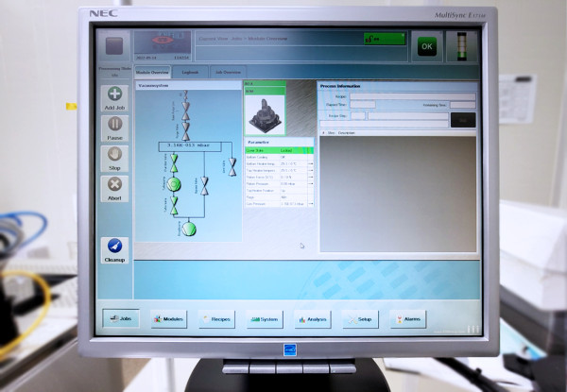Click the green status indicator bar
The image size is (567, 392).
pyautogui.click(x=385, y=39)
